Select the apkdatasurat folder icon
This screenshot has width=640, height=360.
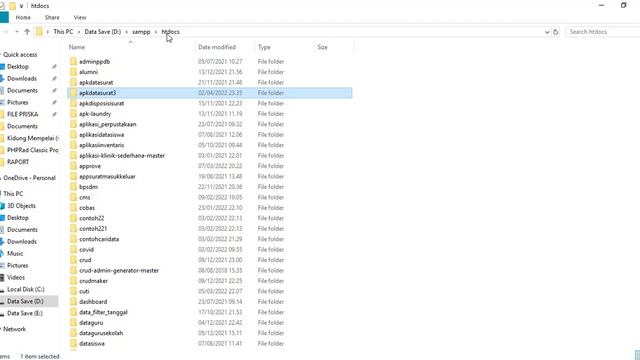click(73, 82)
